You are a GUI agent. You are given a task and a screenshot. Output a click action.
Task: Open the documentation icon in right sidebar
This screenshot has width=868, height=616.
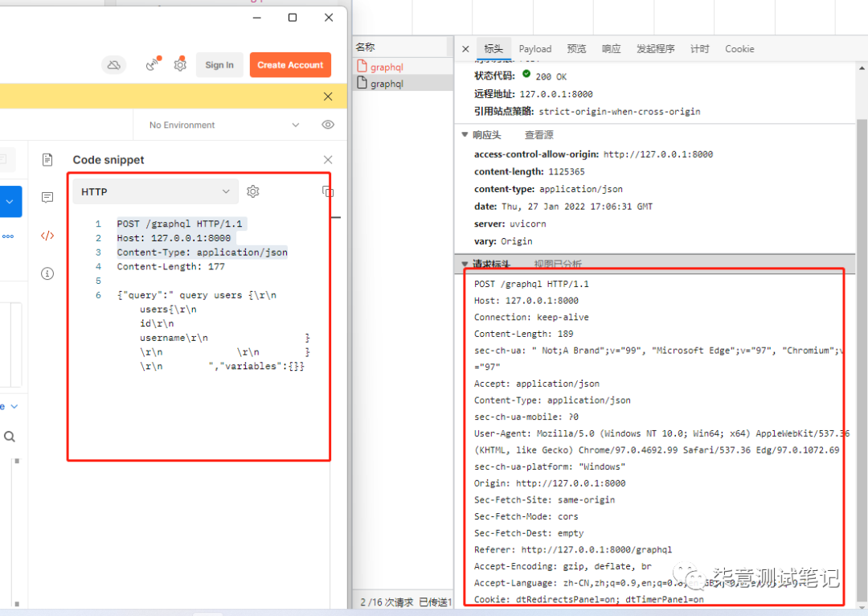47,160
